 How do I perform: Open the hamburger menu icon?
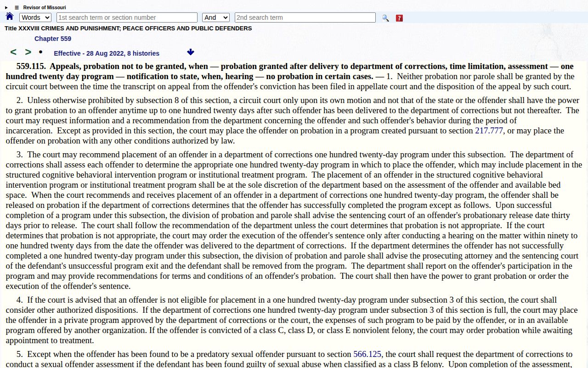(17, 7)
